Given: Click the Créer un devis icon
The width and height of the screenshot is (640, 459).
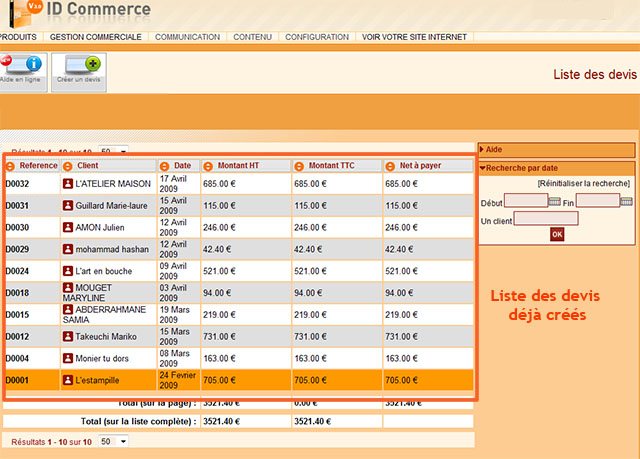Looking at the screenshot, I should [79, 72].
